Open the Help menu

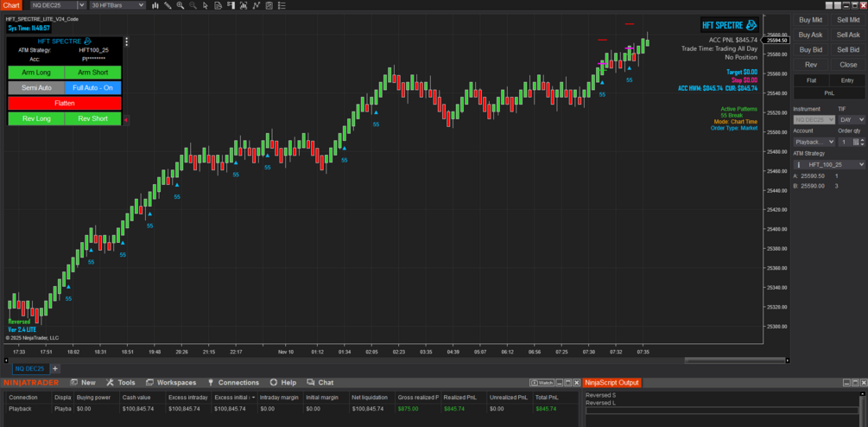coord(283,383)
